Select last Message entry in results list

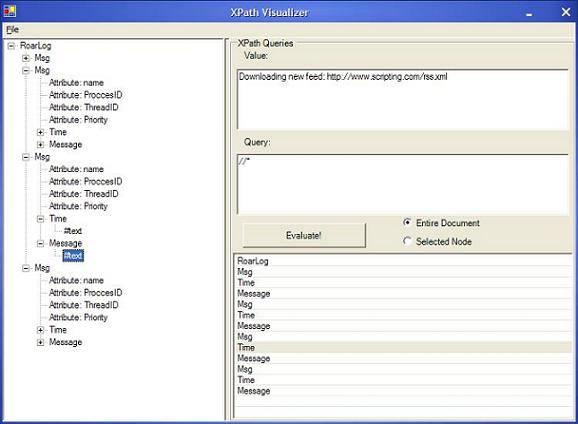pos(254,391)
